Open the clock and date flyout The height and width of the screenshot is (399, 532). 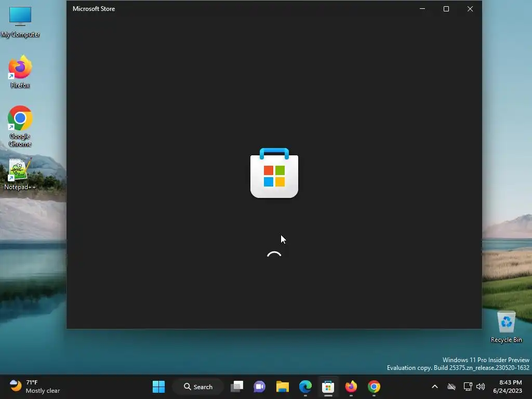point(508,387)
